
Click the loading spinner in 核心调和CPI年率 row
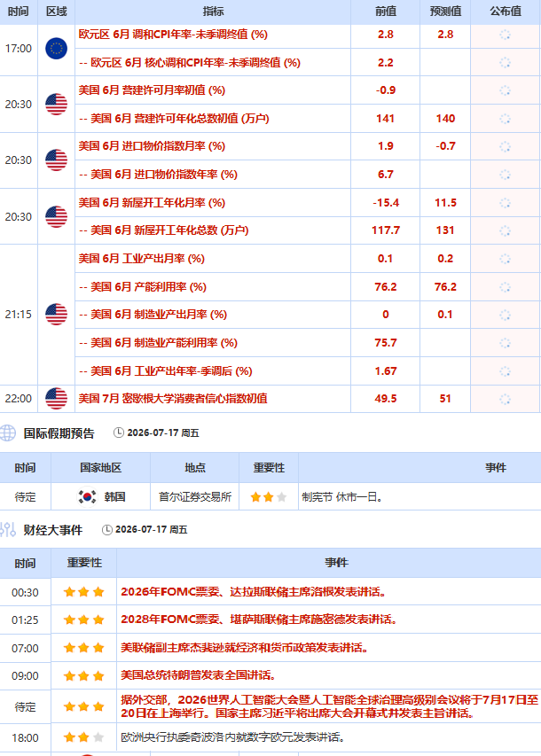pyautogui.click(x=505, y=63)
